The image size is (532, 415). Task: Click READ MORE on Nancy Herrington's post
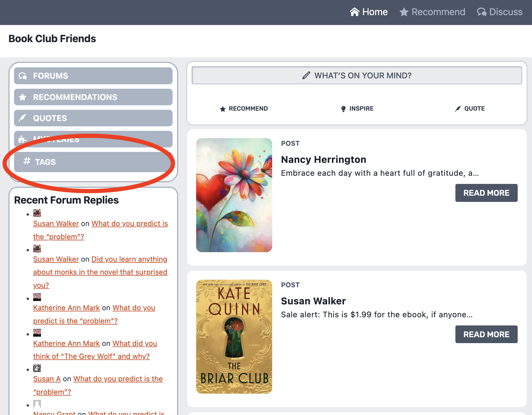(x=486, y=193)
